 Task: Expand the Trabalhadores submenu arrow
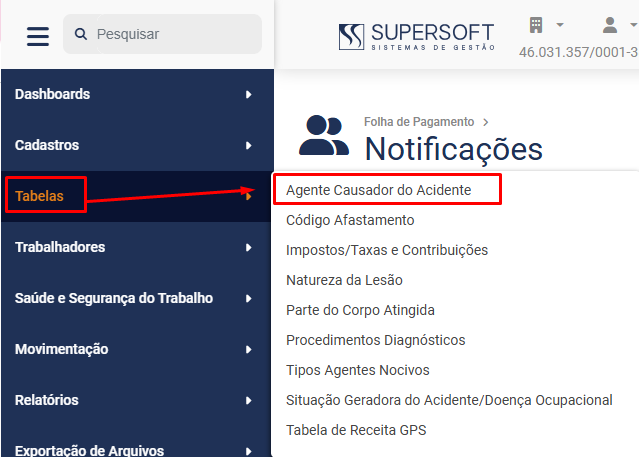[x=248, y=247]
